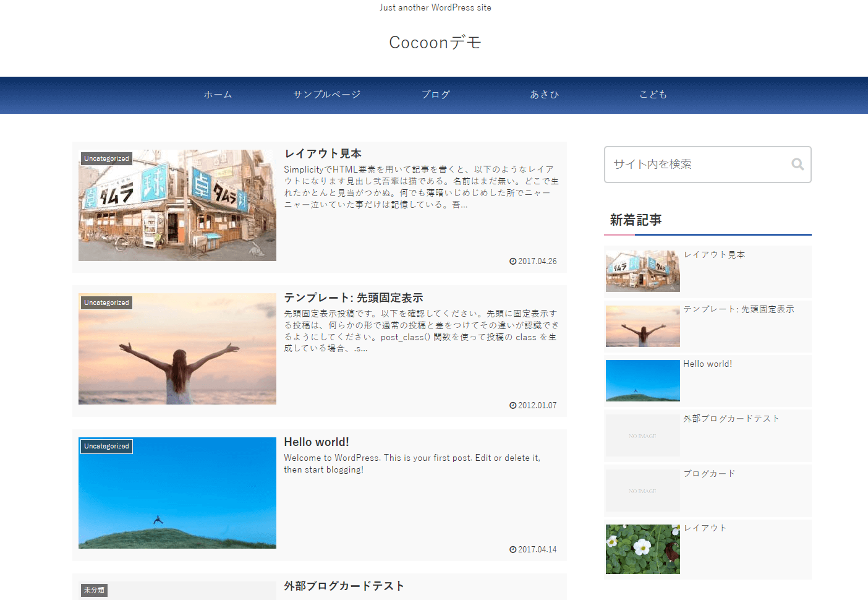Image resolution: width=868 pixels, height=600 pixels.
Task: Click the woman with open arms thumbnail
Action: pos(177,349)
